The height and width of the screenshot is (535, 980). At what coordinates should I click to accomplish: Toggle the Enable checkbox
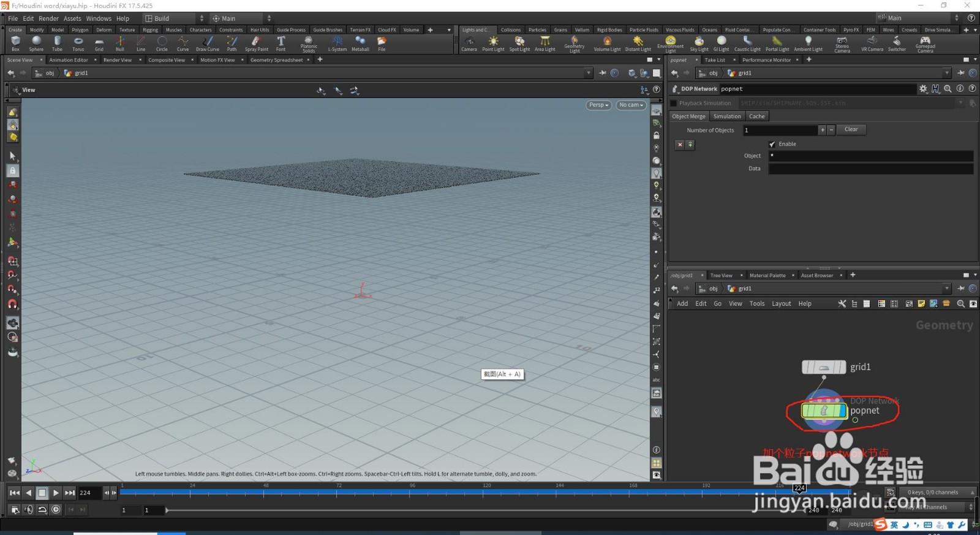pos(772,144)
